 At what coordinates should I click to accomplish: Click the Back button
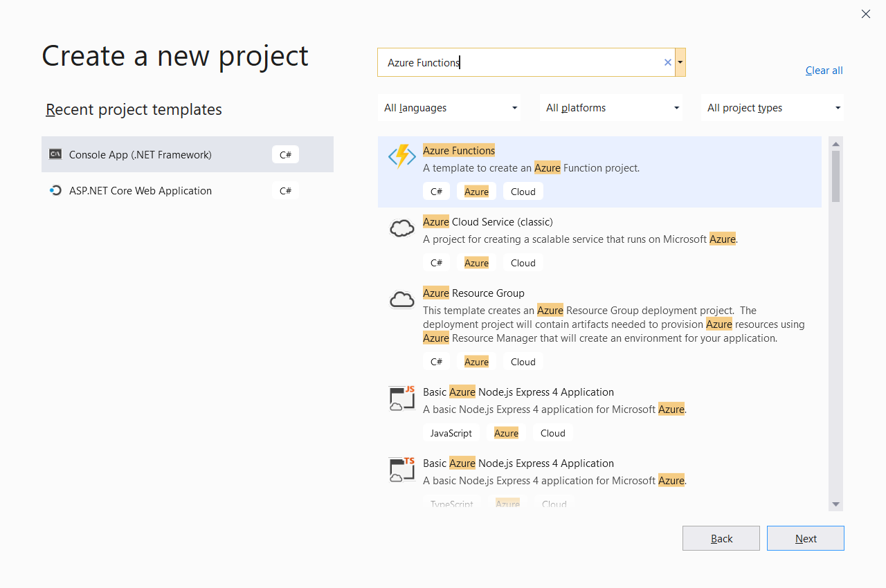click(x=721, y=538)
